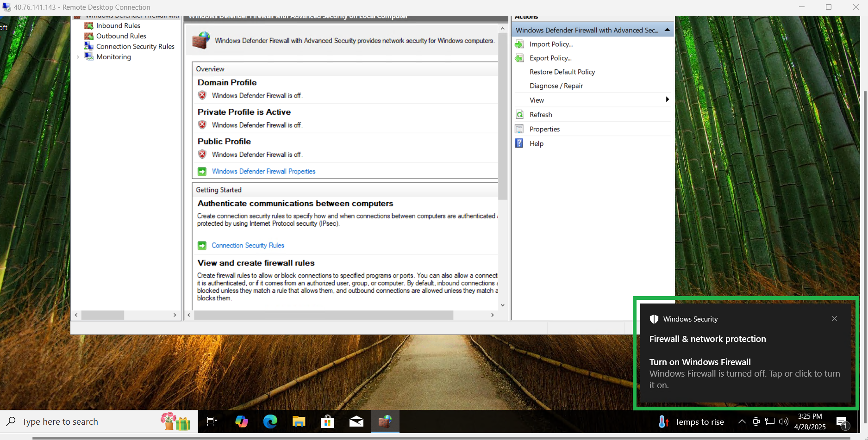
Task: Open the Connection Security Rules link
Action: coord(248,246)
